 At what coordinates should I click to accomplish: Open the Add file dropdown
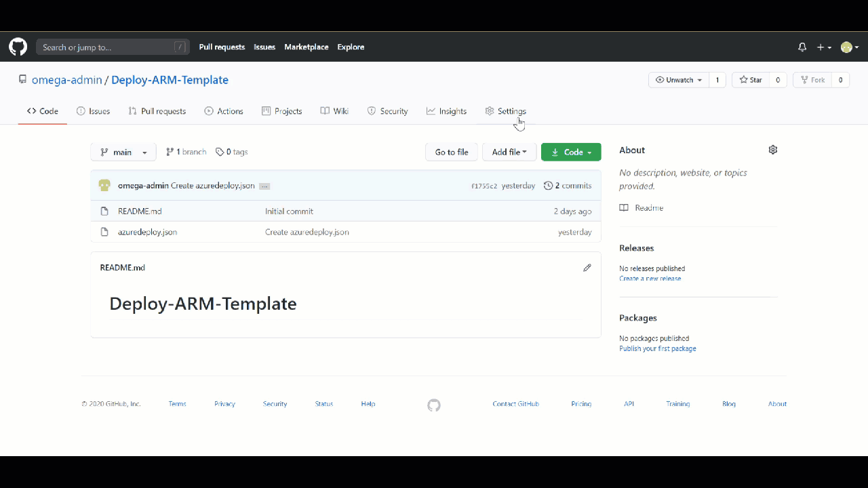pyautogui.click(x=509, y=152)
